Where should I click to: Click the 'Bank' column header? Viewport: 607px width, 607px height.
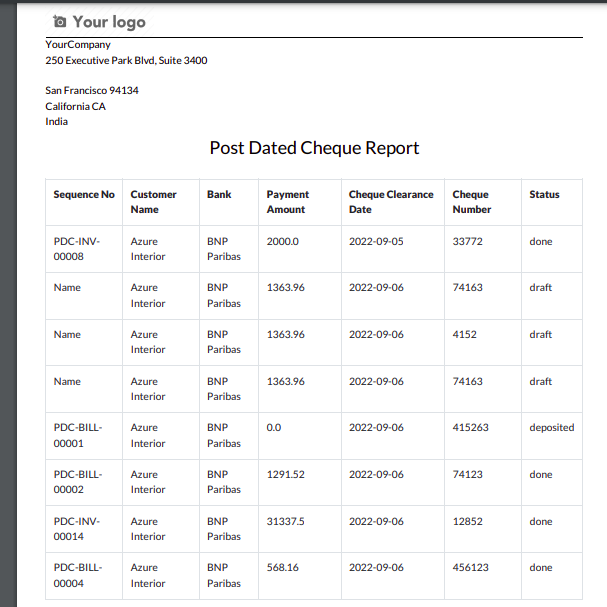point(219,194)
